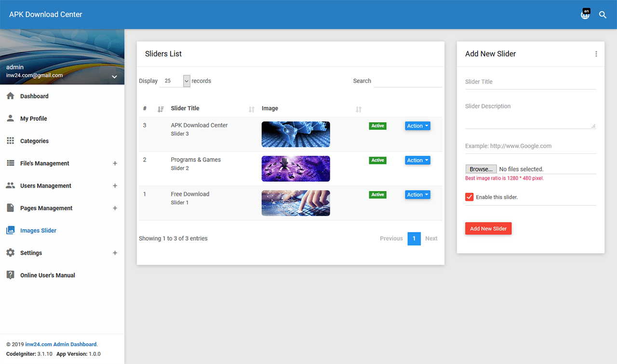Screen dimensions: 617x364
Task: Open the Add New Slider options menu
Action: pos(596,54)
